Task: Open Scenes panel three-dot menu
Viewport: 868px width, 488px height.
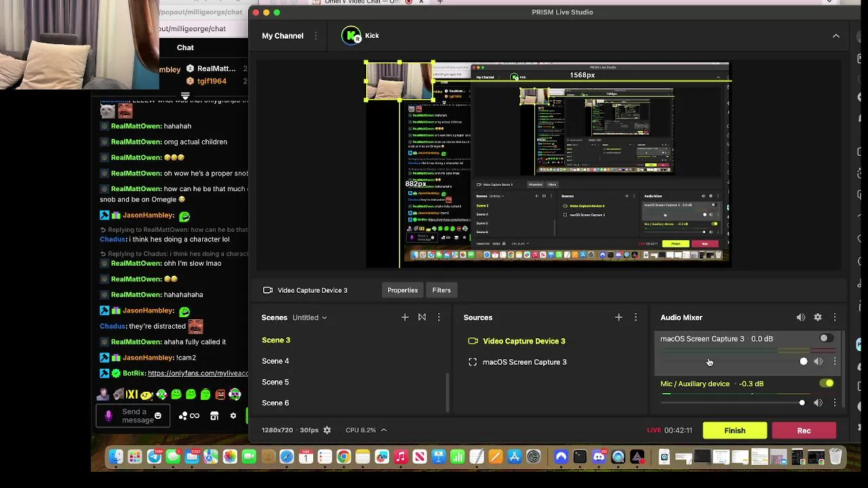Action: pos(439,317)
